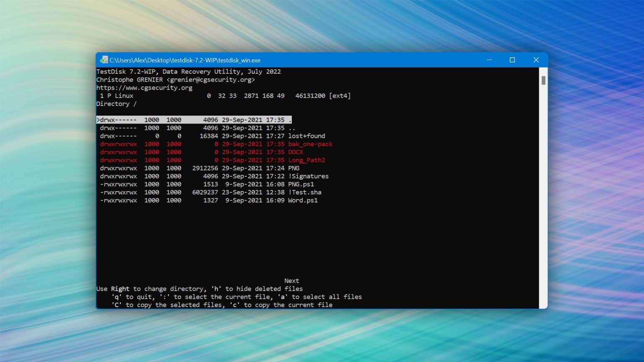This screenshot has width=644, height=362.
Task: Minimize the testdisk_win.exe window
Action: 489,60
